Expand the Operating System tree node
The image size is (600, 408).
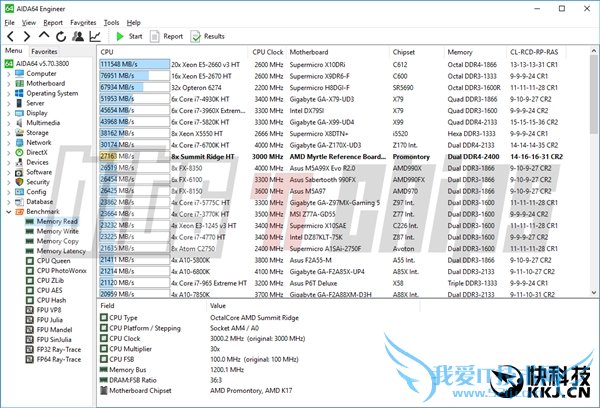click(8, 93)
